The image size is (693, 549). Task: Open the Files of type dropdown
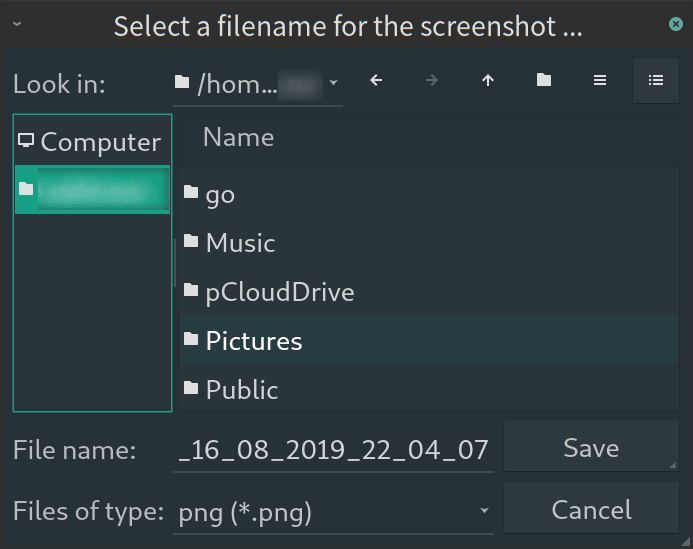(333, 512)
